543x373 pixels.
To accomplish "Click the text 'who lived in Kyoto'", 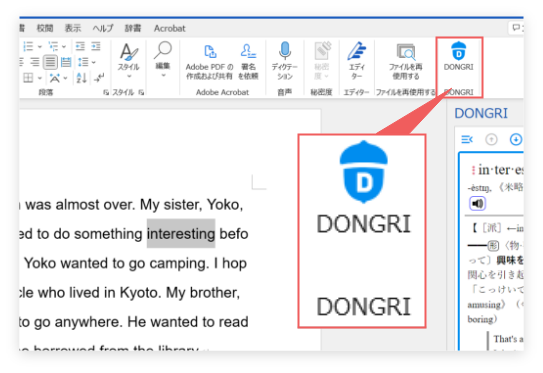I will tap(100, 293).
